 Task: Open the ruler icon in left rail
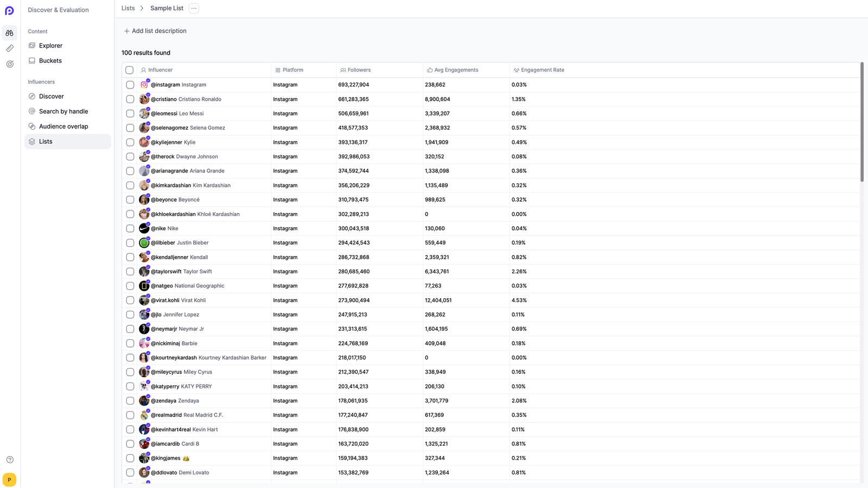coord(10,48)
